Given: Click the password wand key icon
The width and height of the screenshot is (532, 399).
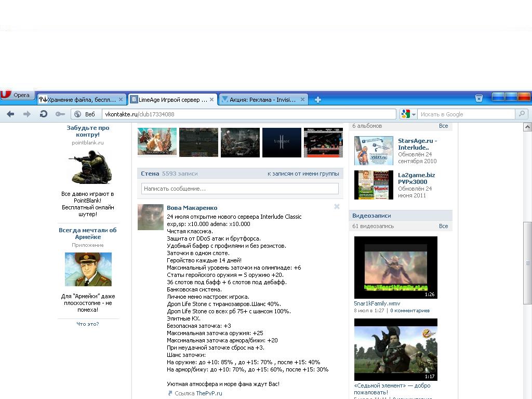Looking at the screenshot, I should tap(60, 114).
